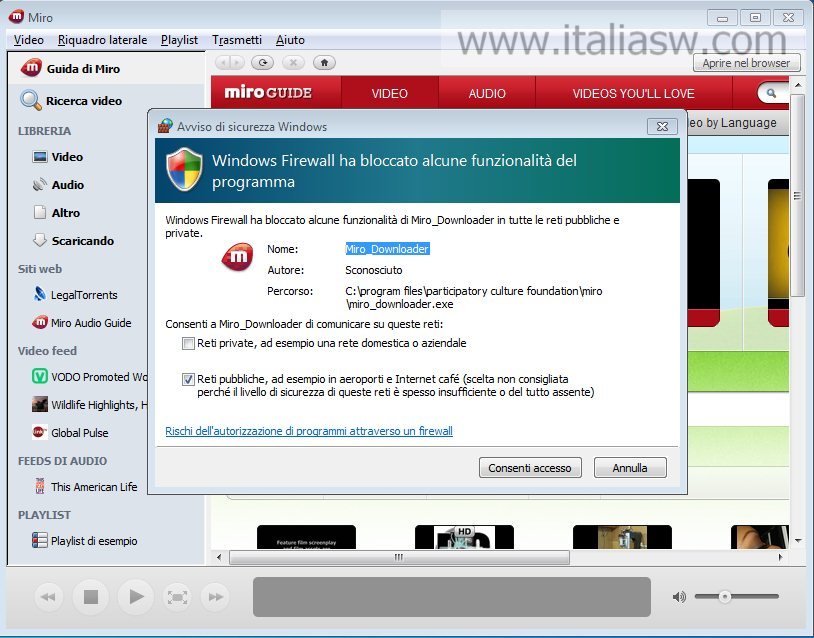The image size is (814, 638).
Task: Select the highlighted Miro_Downloader name field
Action: coord(387,249)
